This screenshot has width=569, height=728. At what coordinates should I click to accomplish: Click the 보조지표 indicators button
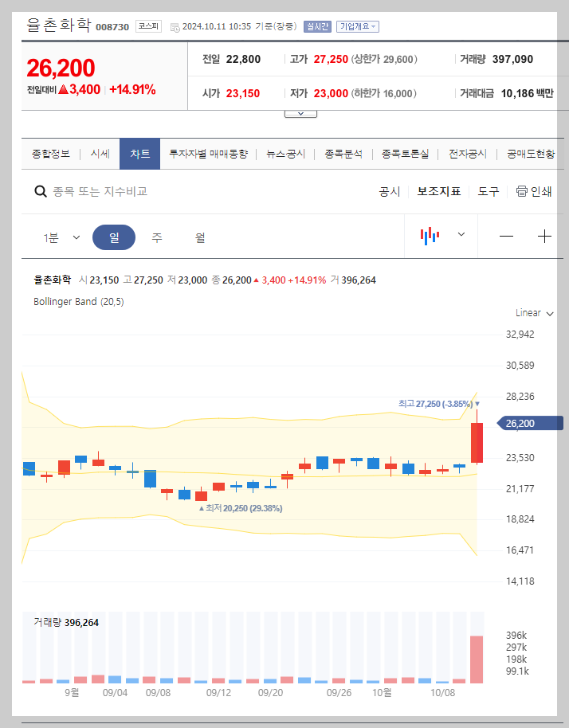438,192
